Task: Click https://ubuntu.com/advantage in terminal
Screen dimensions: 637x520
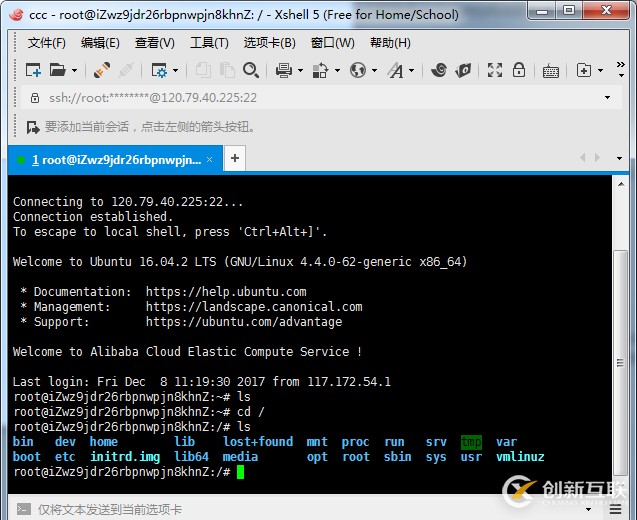Action: (244, 322)
